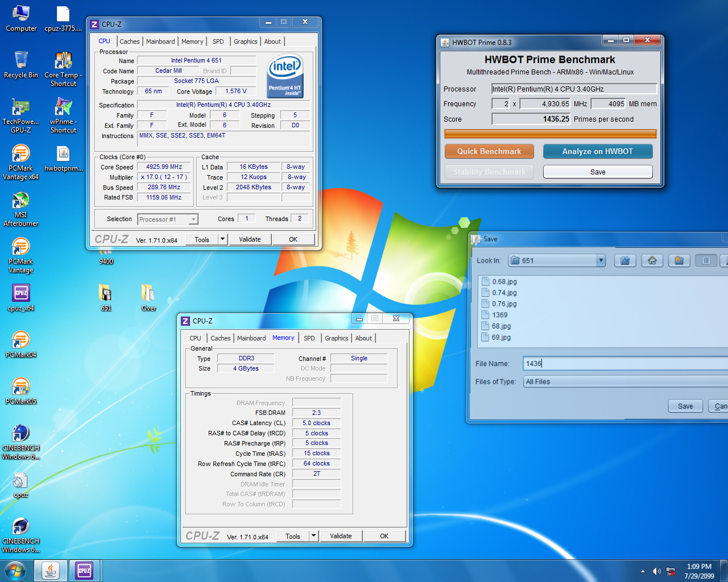Image resolution: width=728 pixels, height=582 pixels.
Task: Open the Recycle Bin desktop icon
Action: coord(21,64)
